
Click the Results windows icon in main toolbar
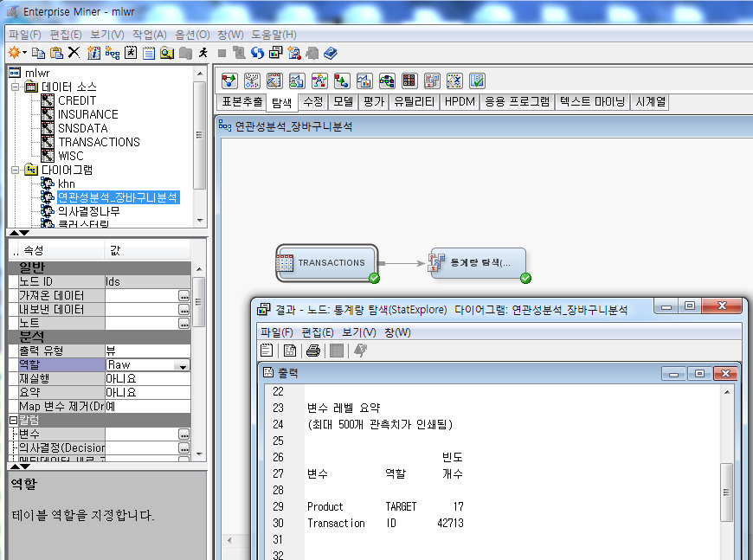click(x=275, y=52)
